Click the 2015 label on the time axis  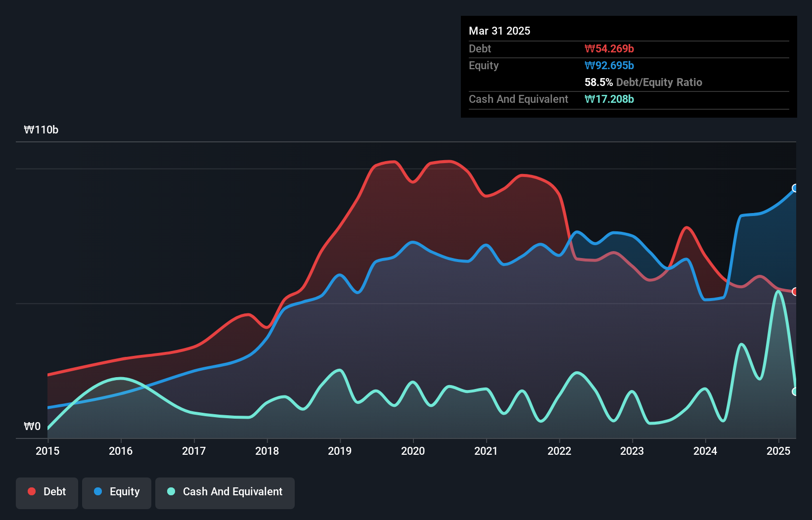coord(47,451)
